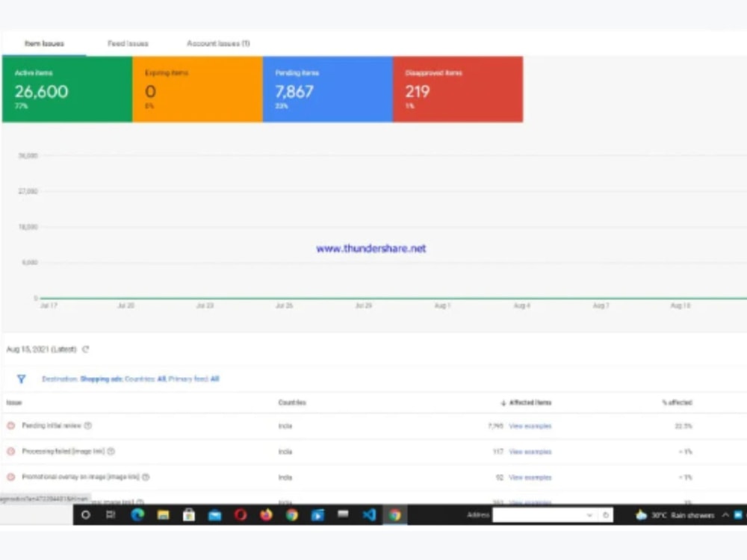Click the refresh icon beside Aug 15, 2021
Viewport: 747px width, 560px height.
pos(86,349)
